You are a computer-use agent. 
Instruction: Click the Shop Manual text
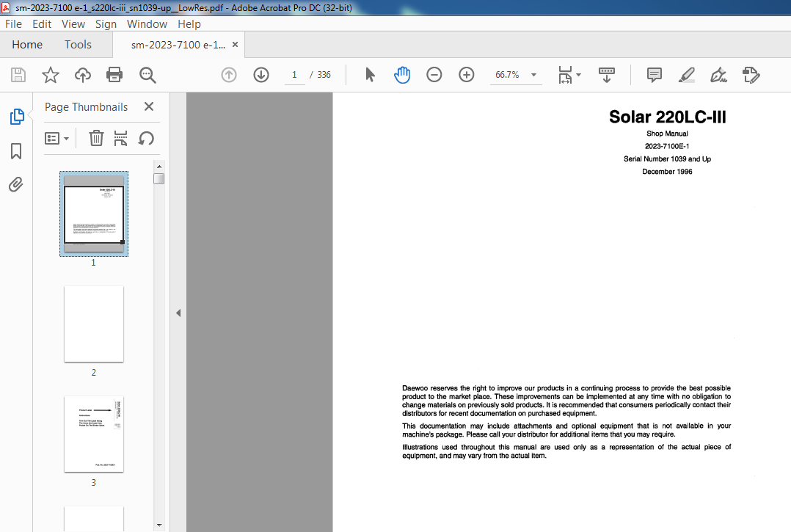(667, 134)
